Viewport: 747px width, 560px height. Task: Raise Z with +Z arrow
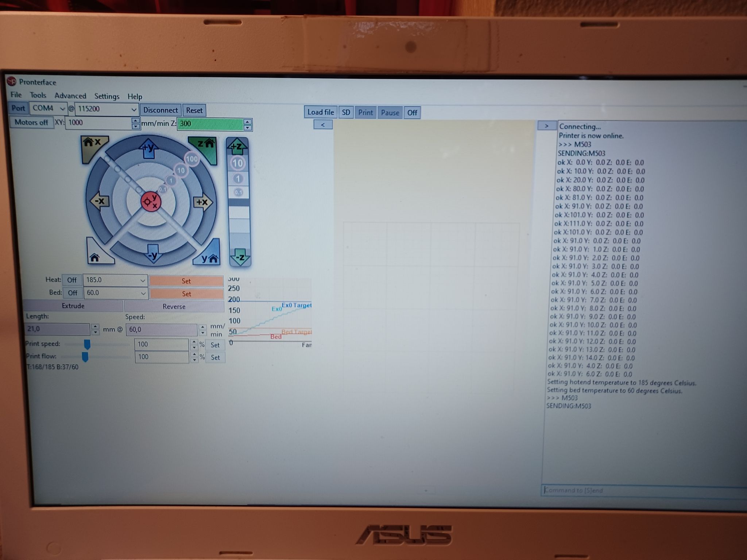tap(237, 146)
